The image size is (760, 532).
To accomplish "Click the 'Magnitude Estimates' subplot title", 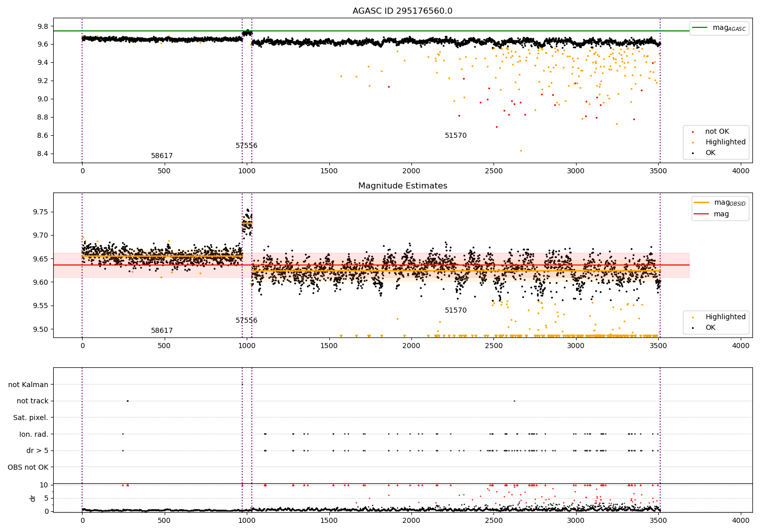I will tap(402, 186).
